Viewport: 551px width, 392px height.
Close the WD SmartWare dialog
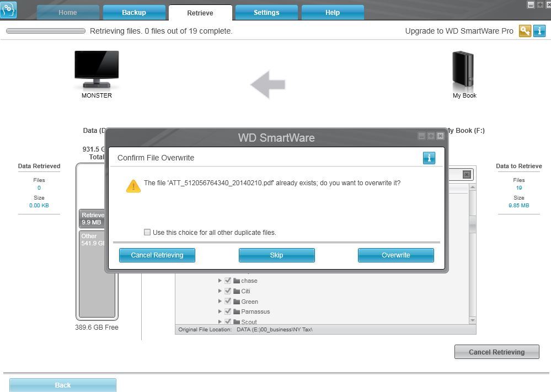point(440,136)
